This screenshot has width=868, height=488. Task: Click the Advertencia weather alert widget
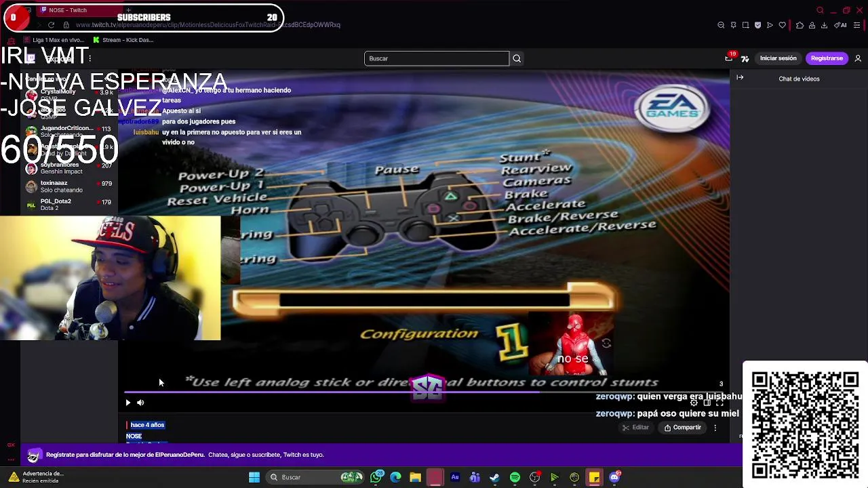pos(35,477)
